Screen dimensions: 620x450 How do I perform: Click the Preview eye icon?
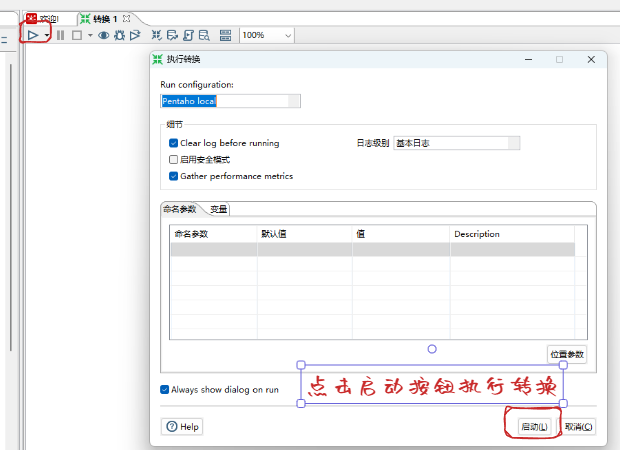pyautogui.click(x=104, y=35)
